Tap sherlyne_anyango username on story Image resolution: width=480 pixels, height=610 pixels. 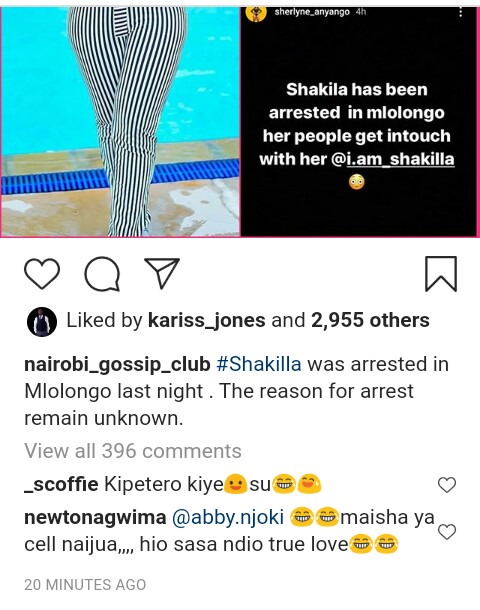[x=312, y=12]
